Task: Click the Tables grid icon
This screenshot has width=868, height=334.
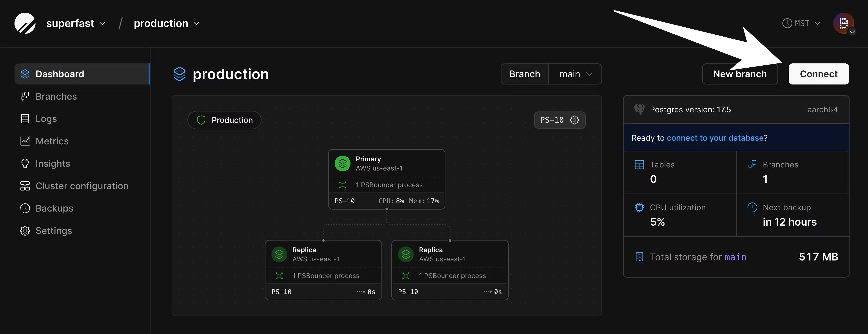Action: click(639, 165)
